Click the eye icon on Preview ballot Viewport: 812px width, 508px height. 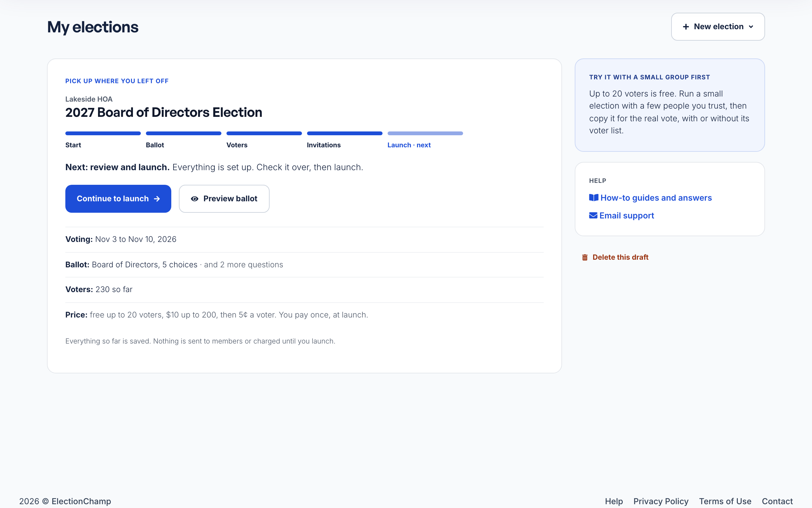[x=194, y=199]
